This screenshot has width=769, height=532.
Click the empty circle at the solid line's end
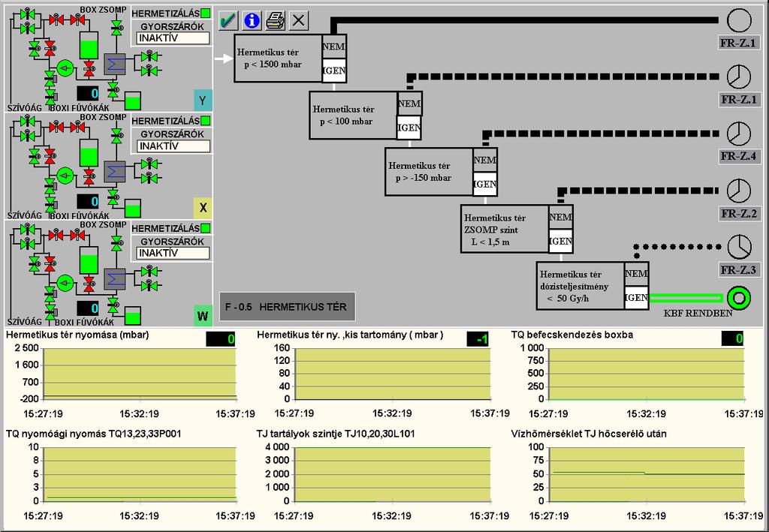point(739,20)
